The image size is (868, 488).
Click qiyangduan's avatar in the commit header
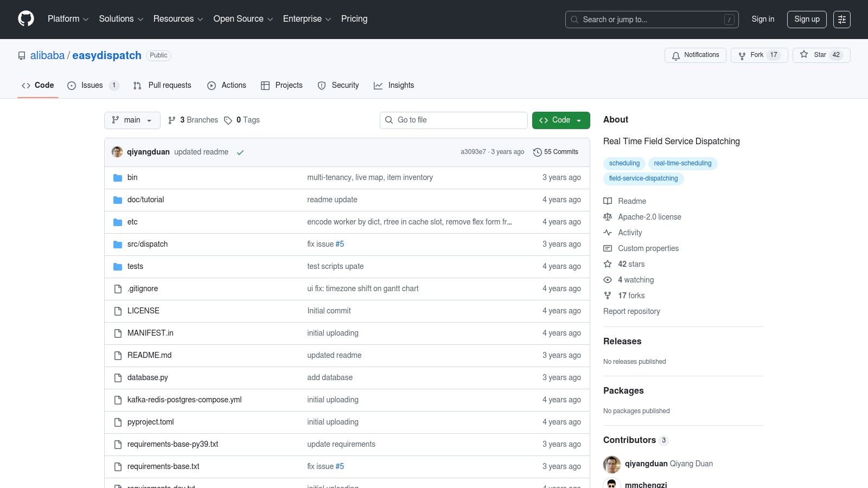tap(117, 152)
